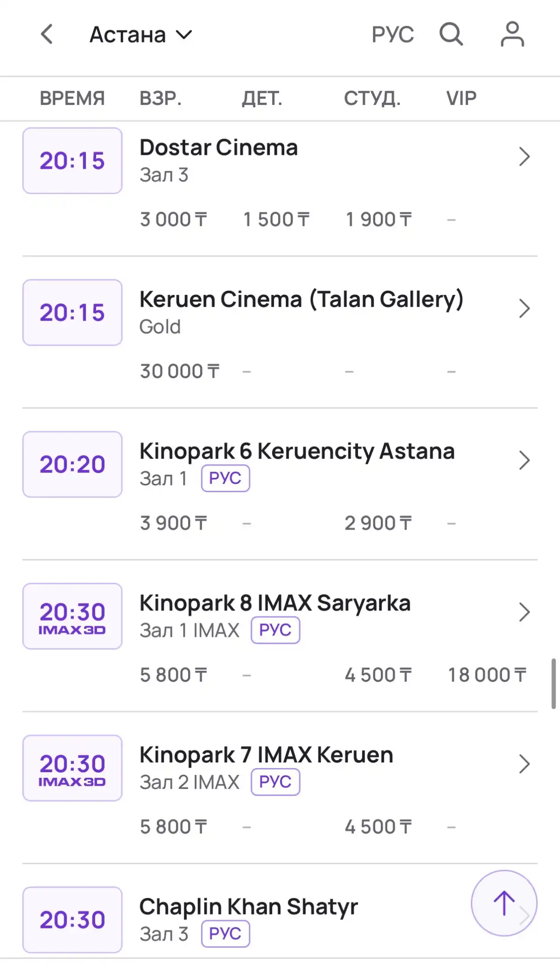
Task: Select the 20:15 Keruen Cinema Gold showtime
Action: (72, 313)
